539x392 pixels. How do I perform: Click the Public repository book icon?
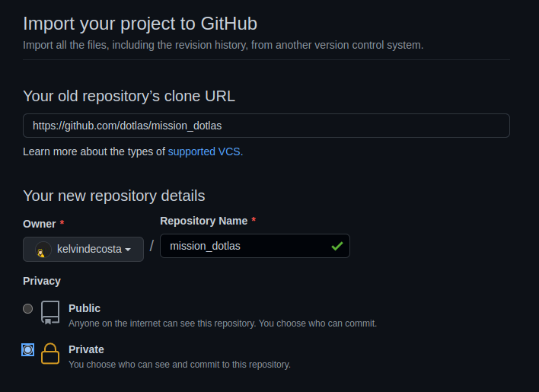[50, 313]
